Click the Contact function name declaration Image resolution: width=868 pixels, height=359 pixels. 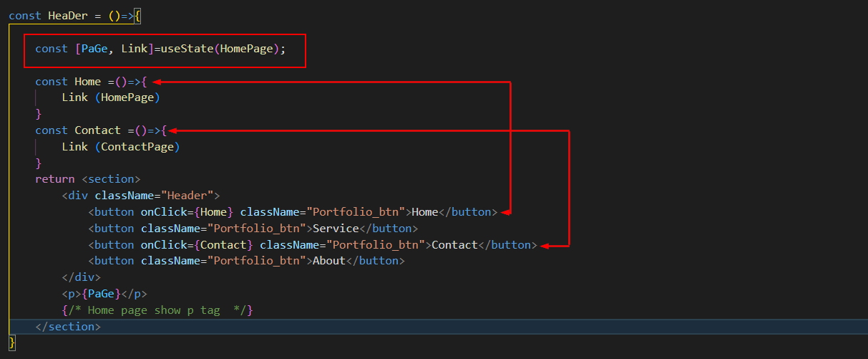coord(97,130)
